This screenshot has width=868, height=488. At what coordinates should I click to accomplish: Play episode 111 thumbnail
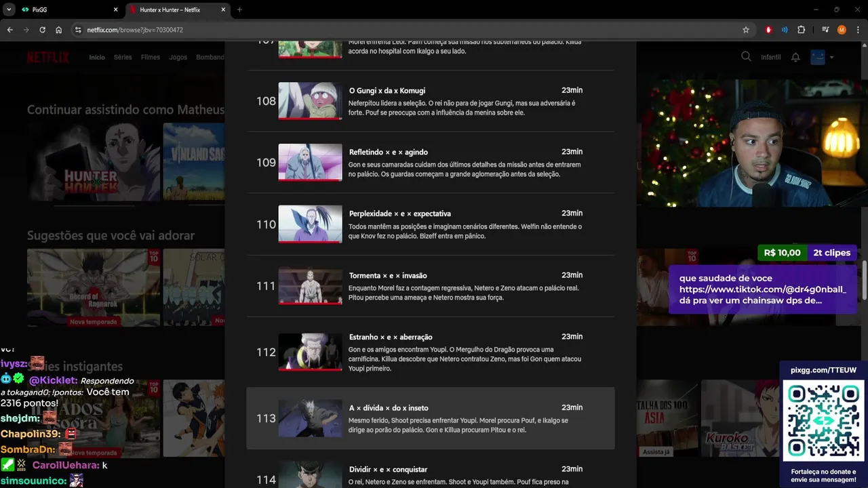pyautogui.click(x=310, y=286)
